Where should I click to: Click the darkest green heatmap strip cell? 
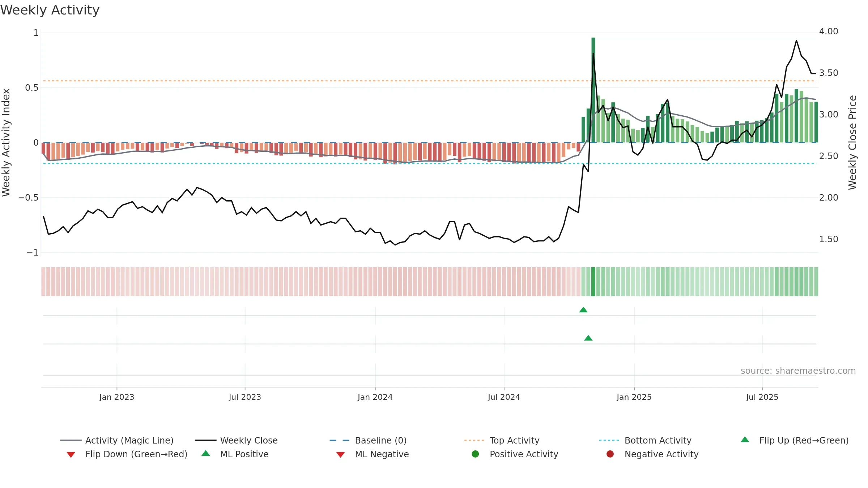(593, 282)
